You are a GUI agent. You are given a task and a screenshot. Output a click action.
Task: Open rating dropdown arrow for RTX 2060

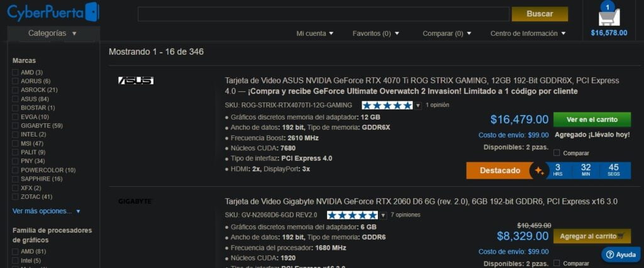click(x=383, y=215)
